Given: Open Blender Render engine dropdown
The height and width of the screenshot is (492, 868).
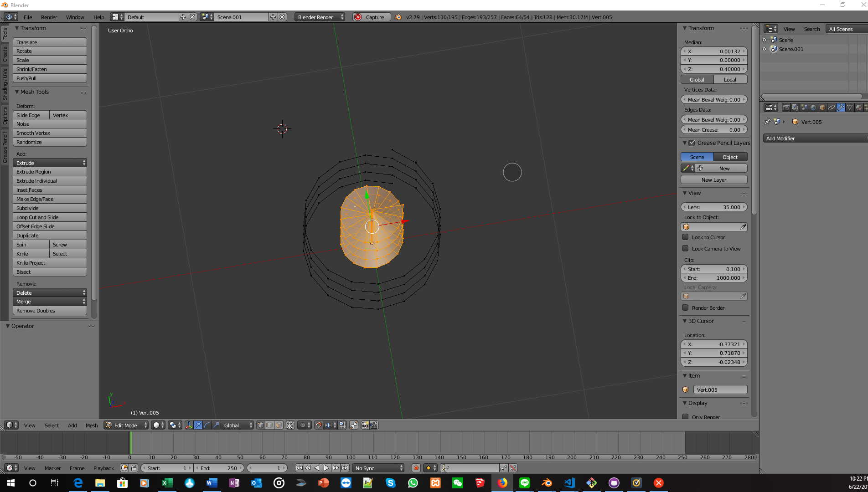Looking at the screenshot, I should [320, 17].
